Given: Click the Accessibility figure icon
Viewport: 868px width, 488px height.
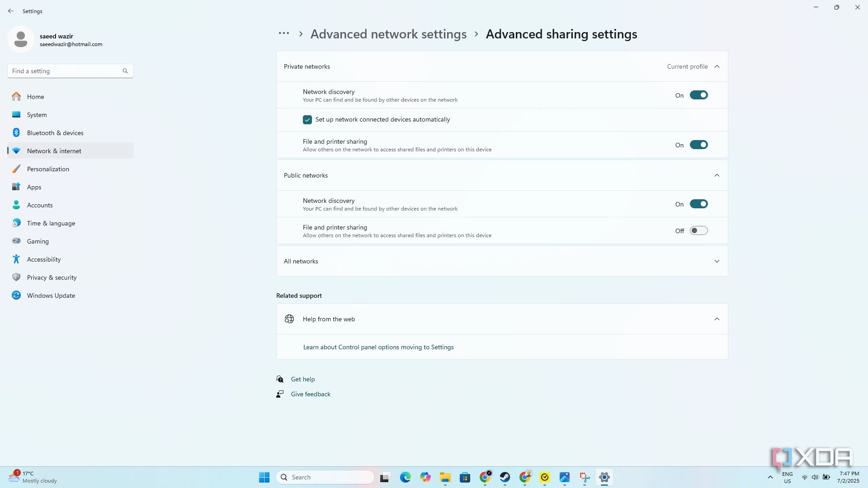Looking at the screenshot, I should 16,259.
